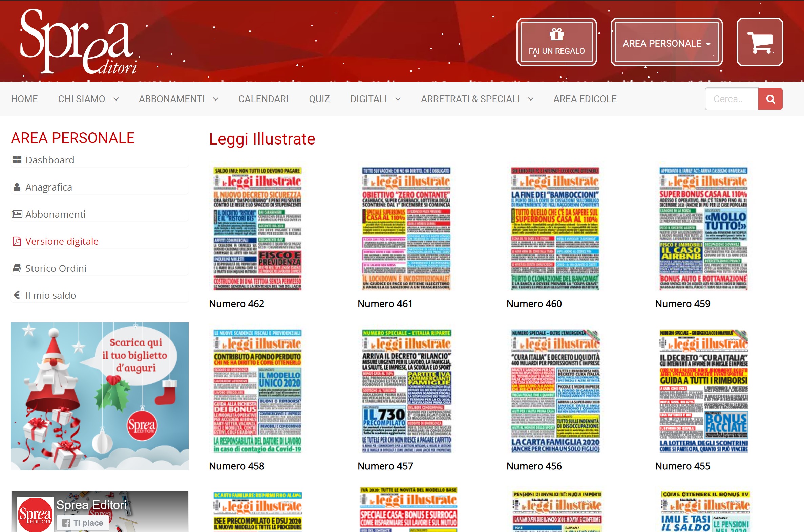The width and height of the screenshot is (804, 532).
Task: Open the Numero 459 cover thumbnail
Action: point(703,229)
